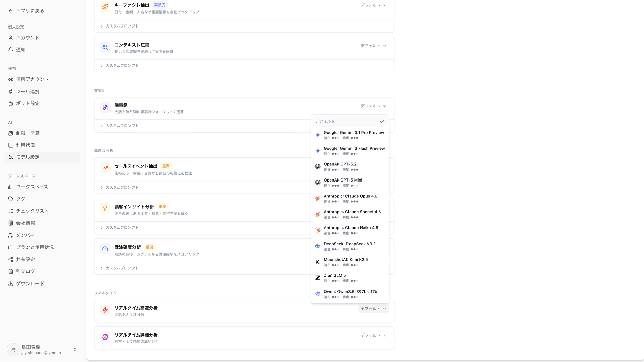
Task: Click the 受注確度分析 gauge icon
Action: (x=105, y=249)
